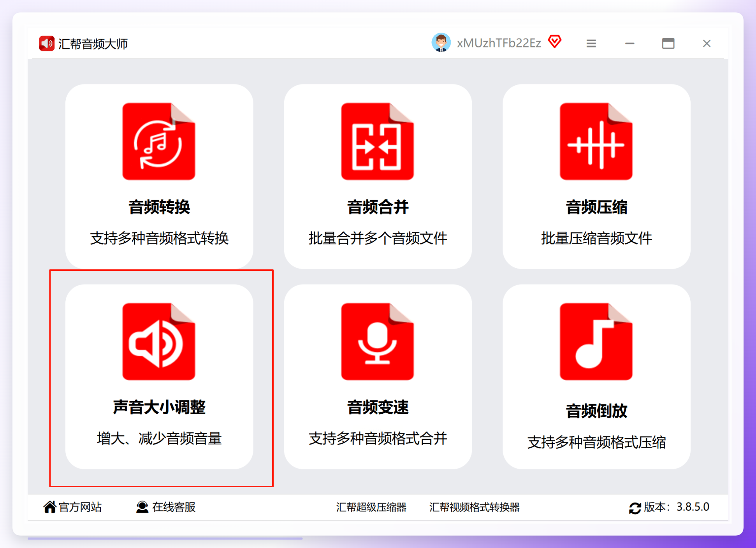Select the 音频倒放 title text

coord(597,411)
